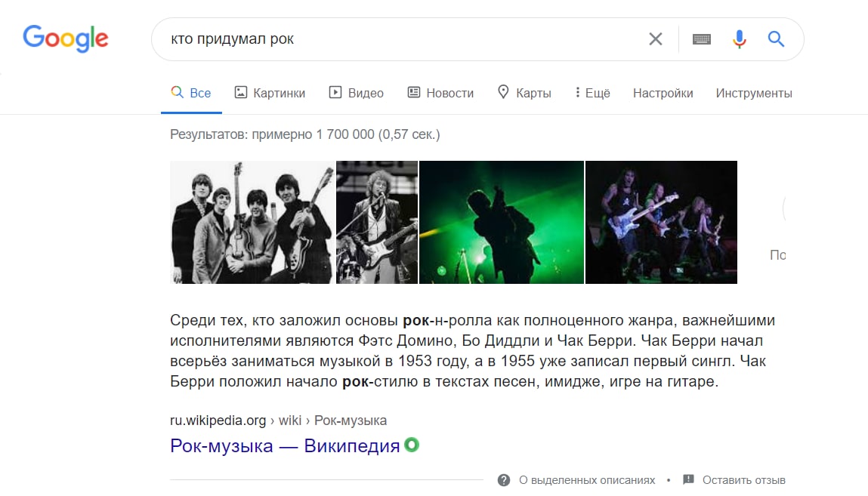
Task: Open the Beatles black-and-white photo
Action: (x=252, y=222)
